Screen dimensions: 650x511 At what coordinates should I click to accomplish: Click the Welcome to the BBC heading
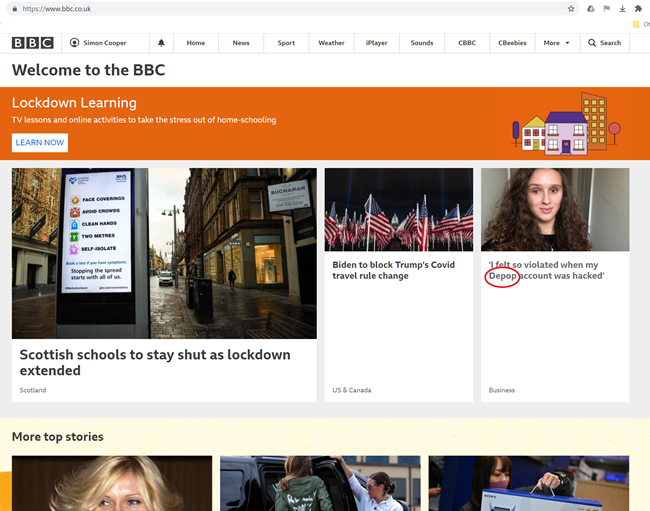coord(88,70)
